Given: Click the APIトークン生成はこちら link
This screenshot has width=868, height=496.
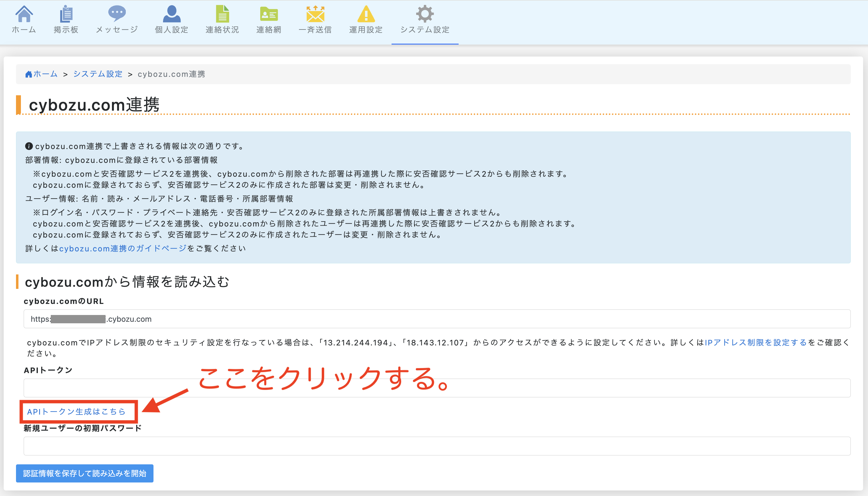Looking at the screenshot, I should [76, 411].
